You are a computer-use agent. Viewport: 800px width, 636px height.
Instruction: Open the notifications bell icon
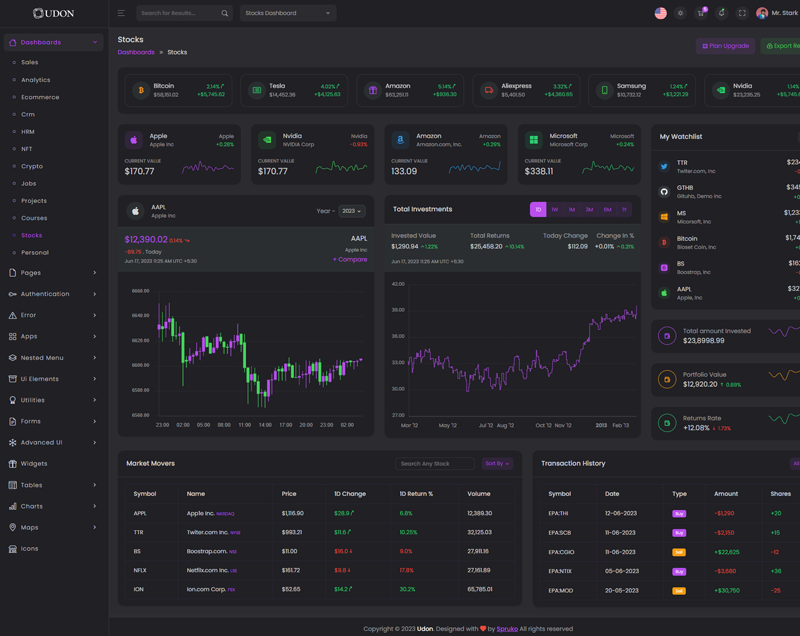click(721, 13)
